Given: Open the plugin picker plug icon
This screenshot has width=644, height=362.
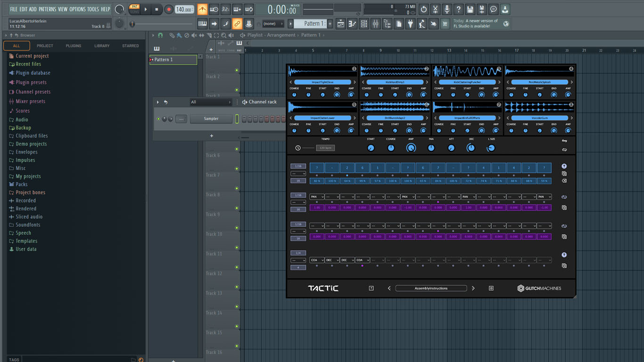Looking at the screenshot, I should (x=410, y=24).
